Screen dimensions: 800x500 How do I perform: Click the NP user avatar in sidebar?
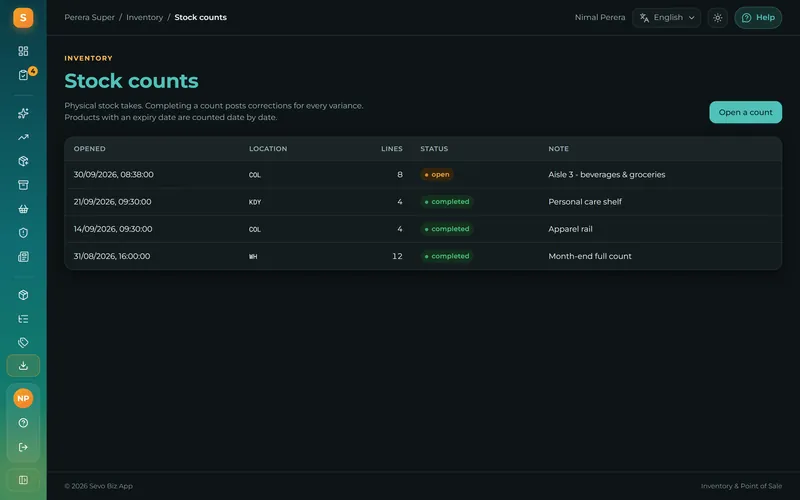pos(23,398)
